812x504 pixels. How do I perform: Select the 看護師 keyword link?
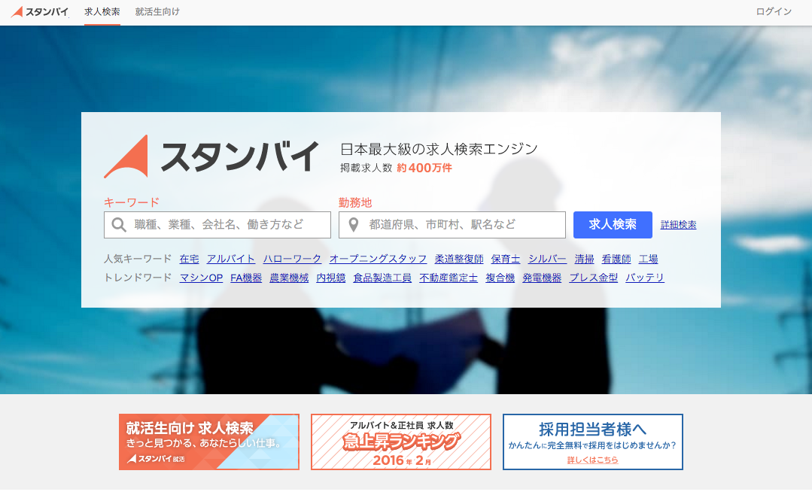click(616, 259)
